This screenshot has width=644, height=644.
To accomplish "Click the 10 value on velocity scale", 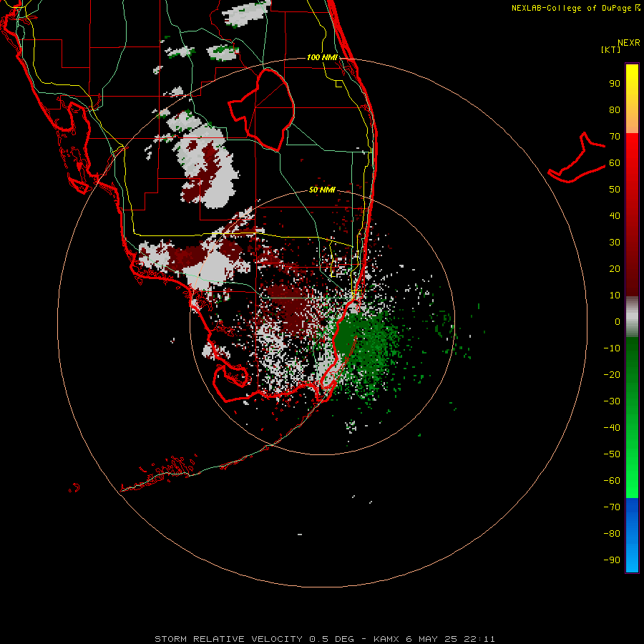I will pos(615,296).
